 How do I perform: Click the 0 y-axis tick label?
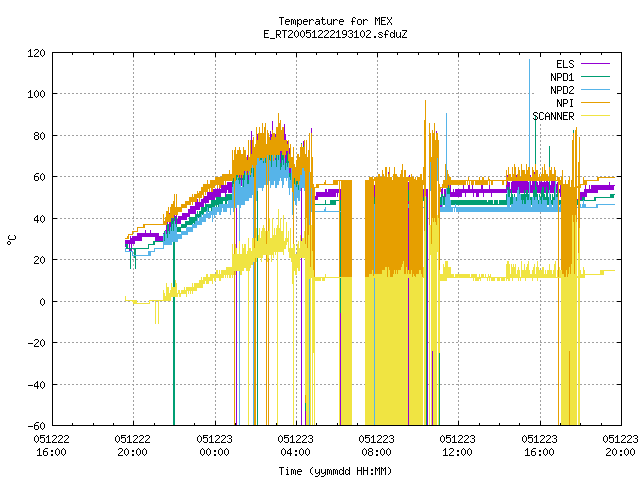click(42, 302)
